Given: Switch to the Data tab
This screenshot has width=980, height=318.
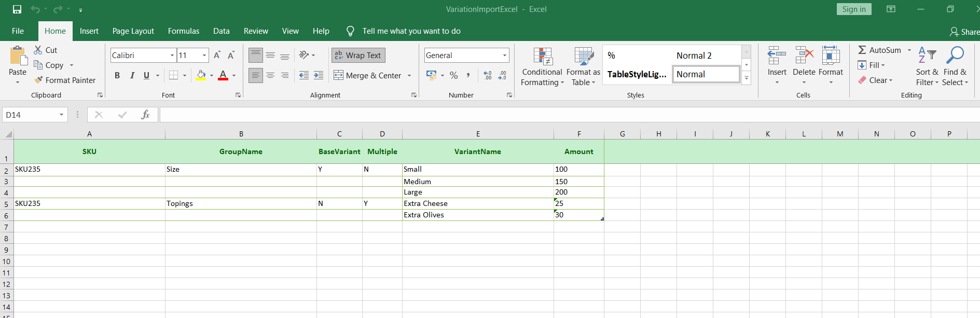Looking at the screenshot, I should click(x=222, y=31).
